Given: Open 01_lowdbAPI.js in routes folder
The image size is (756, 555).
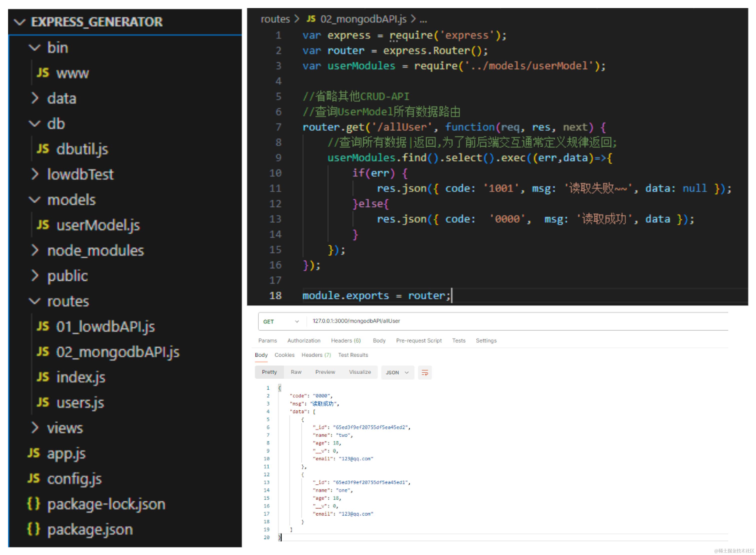Looking at the screenshot, I should [105, 326].
